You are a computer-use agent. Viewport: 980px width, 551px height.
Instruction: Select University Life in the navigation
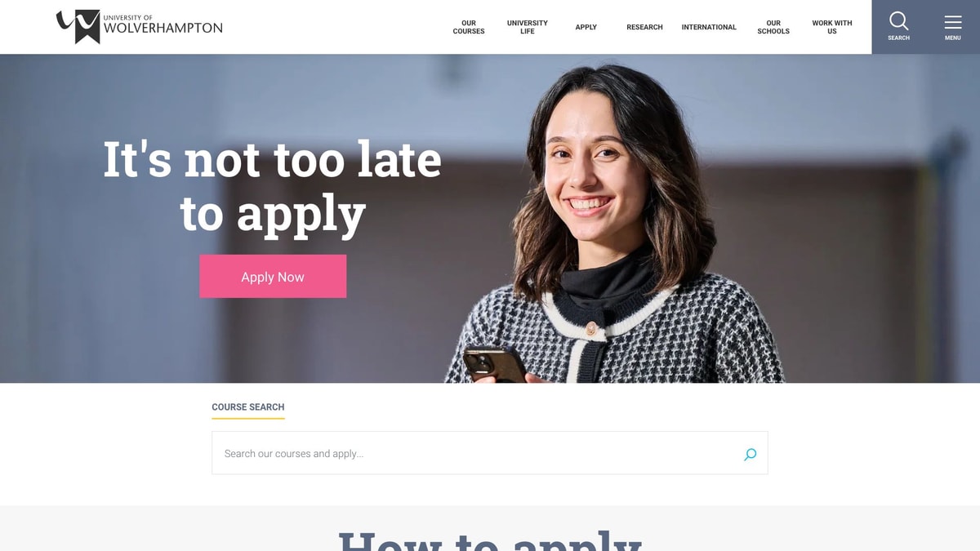coord(528,27)
